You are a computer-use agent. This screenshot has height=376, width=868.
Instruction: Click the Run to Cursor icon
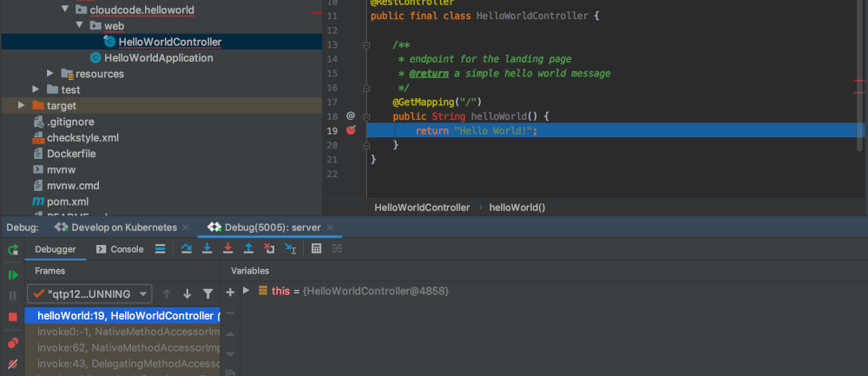(290, 249)
